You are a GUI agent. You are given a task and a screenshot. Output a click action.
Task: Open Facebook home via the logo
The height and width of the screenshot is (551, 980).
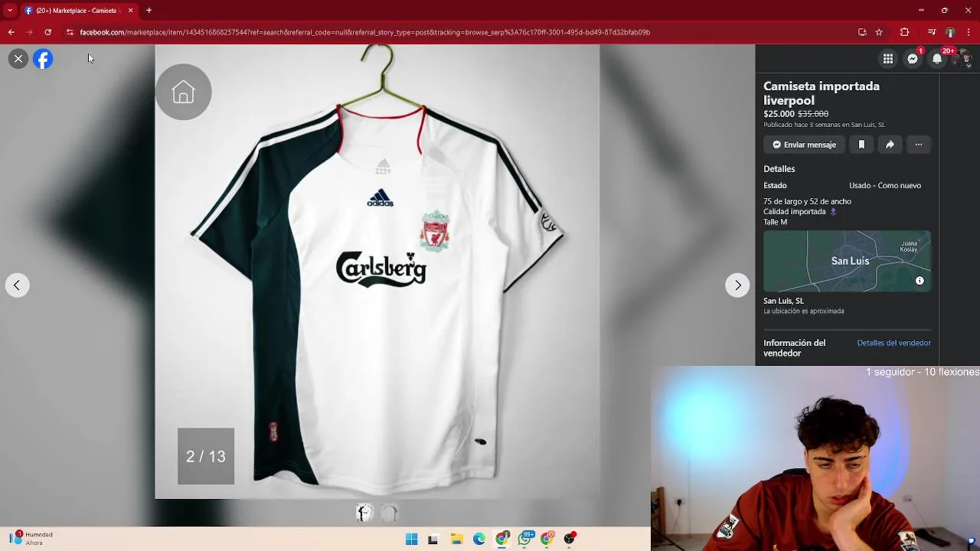coord(43,59)
